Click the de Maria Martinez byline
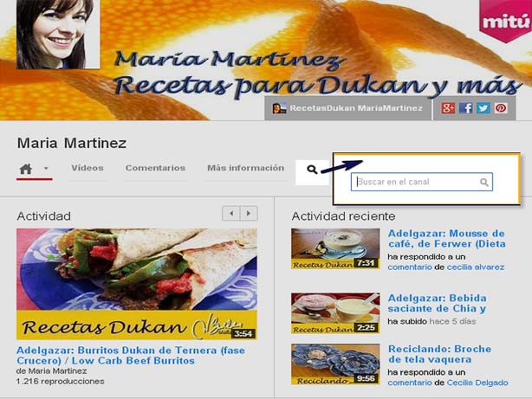 pos(51,371)
